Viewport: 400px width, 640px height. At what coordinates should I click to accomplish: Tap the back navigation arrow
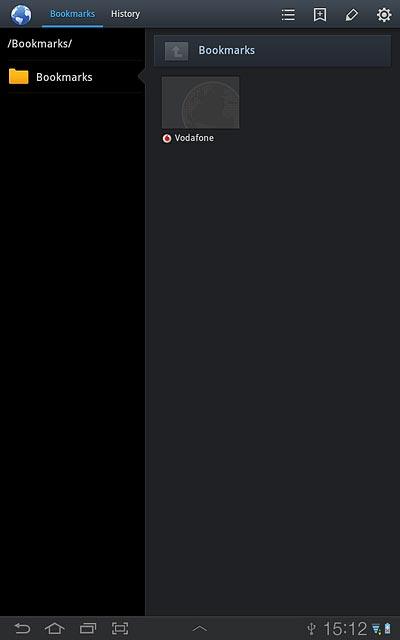point(22,628)
